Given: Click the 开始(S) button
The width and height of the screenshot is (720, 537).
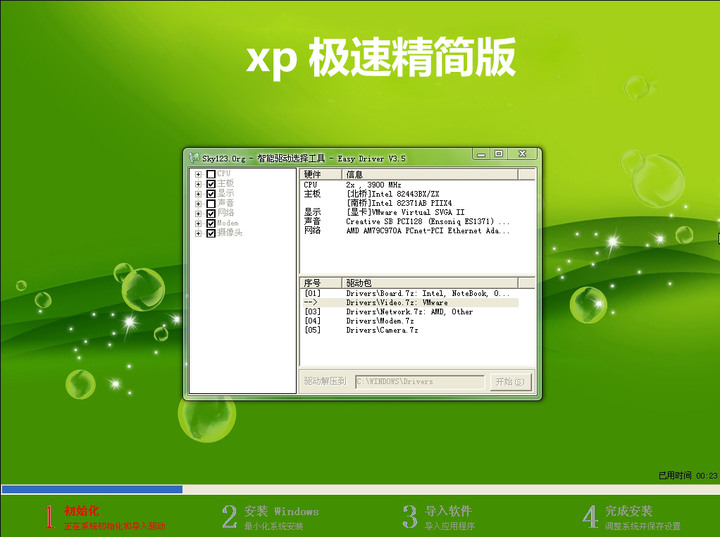Looking at the screenshot, I should 510,382.
